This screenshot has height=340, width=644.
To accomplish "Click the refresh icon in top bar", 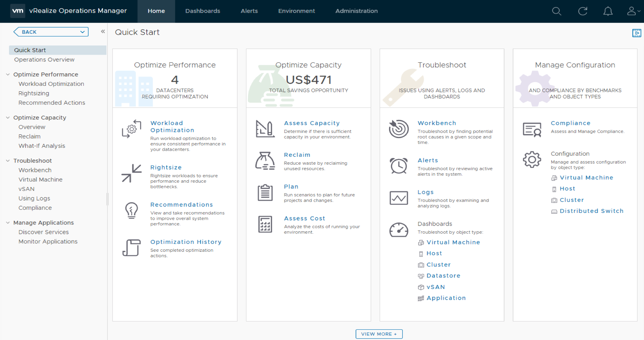I will tap(583, 11).
